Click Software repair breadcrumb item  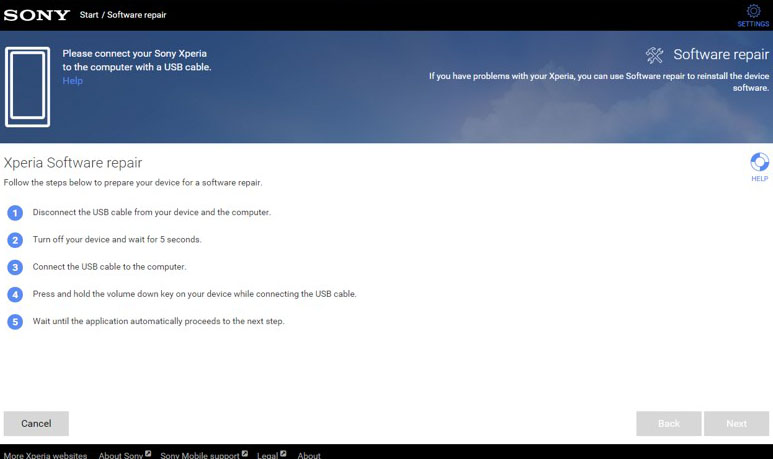pyautogui.click(x=137, y=15)
